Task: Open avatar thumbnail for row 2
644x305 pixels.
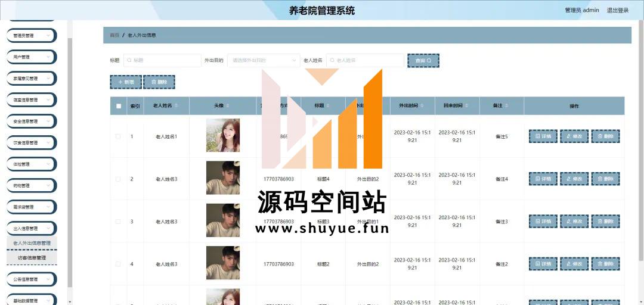Action: pyautogui.click(x=223, y=178)
